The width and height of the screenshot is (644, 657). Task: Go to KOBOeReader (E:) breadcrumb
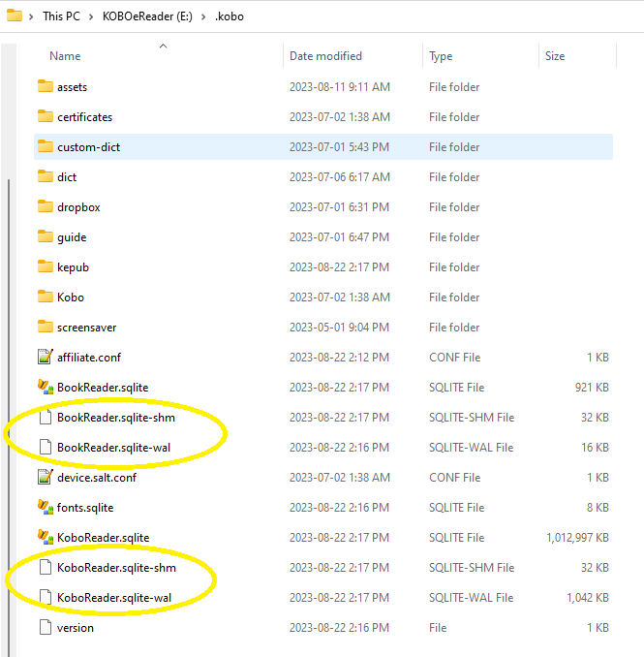coord(147,16)
